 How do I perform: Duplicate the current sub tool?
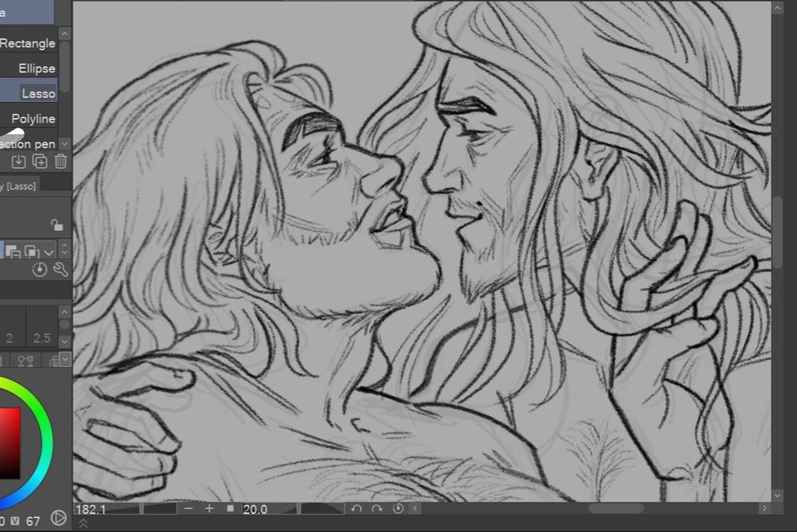click(x=40, y=162)
